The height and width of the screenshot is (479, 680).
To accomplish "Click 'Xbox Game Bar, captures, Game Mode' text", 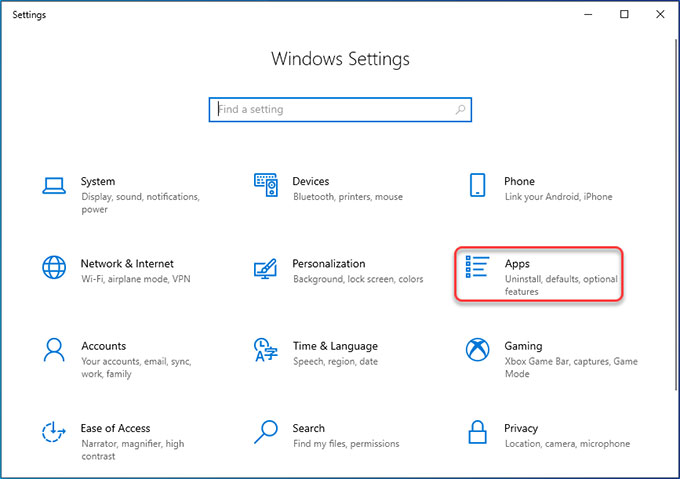I will 571,368.
